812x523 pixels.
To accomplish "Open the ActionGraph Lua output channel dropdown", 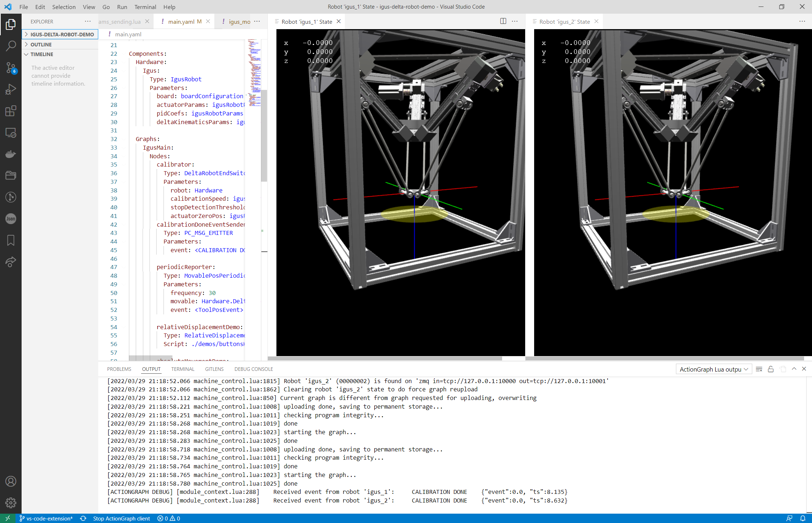I will (x=714, y=369).
